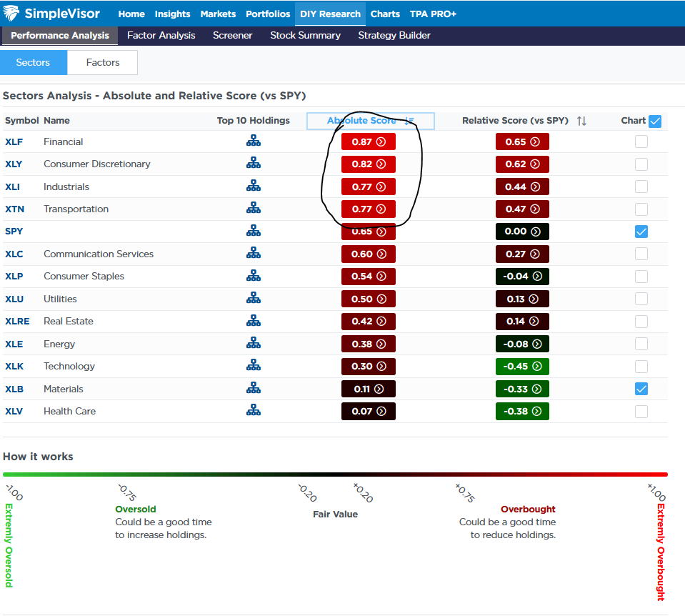Open Top 10 Holdings icon for XLP
This screenshot has width=685, height=616.
coord(254,276)
